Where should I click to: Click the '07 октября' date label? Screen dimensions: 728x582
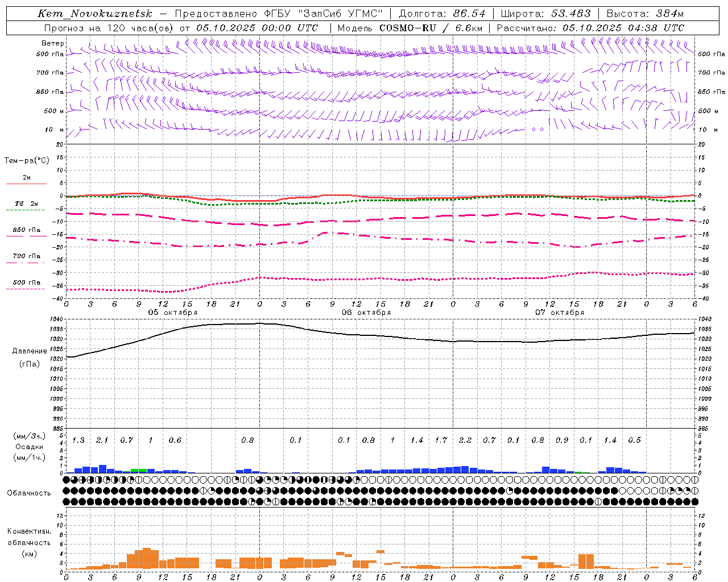click(x=560, y=313)
